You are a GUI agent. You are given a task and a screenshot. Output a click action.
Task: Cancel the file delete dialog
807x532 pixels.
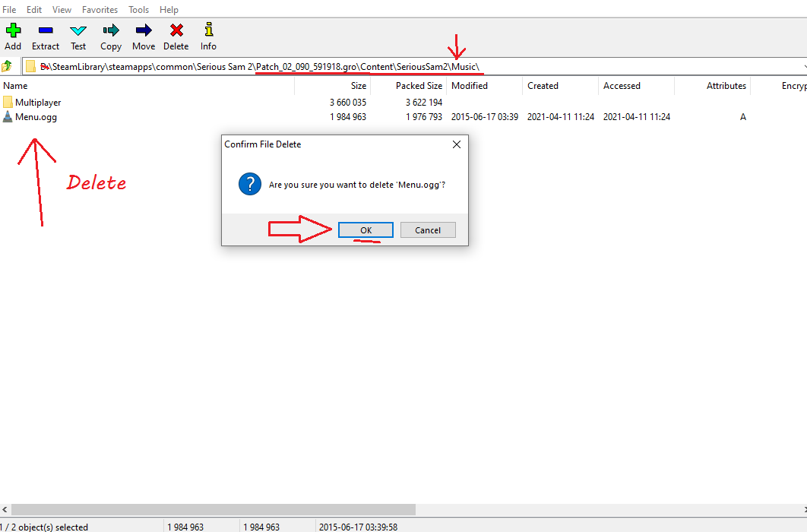pos(428,230)
